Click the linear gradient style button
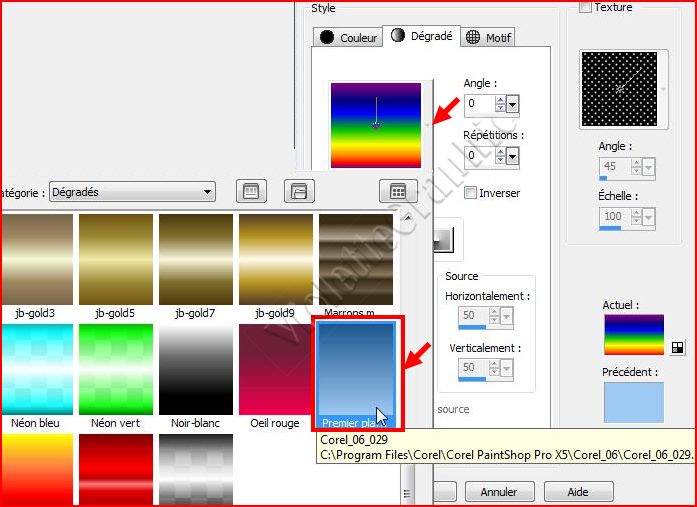 444,239
